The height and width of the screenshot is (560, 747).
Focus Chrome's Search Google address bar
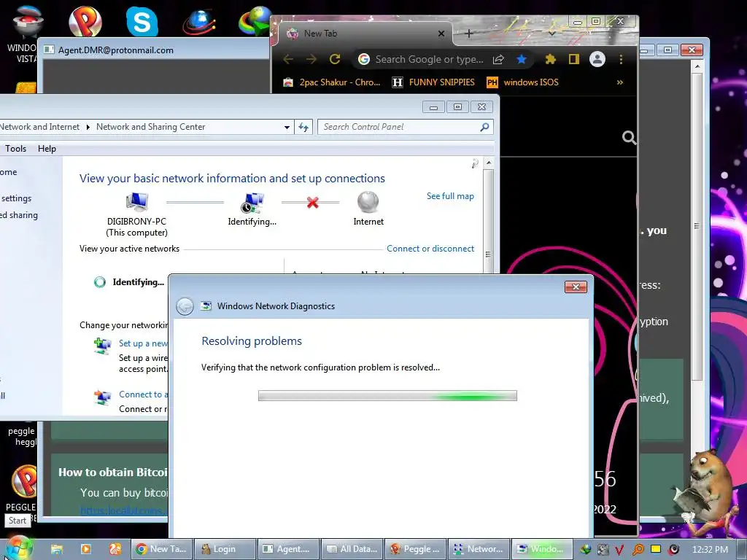click(429, 59)
